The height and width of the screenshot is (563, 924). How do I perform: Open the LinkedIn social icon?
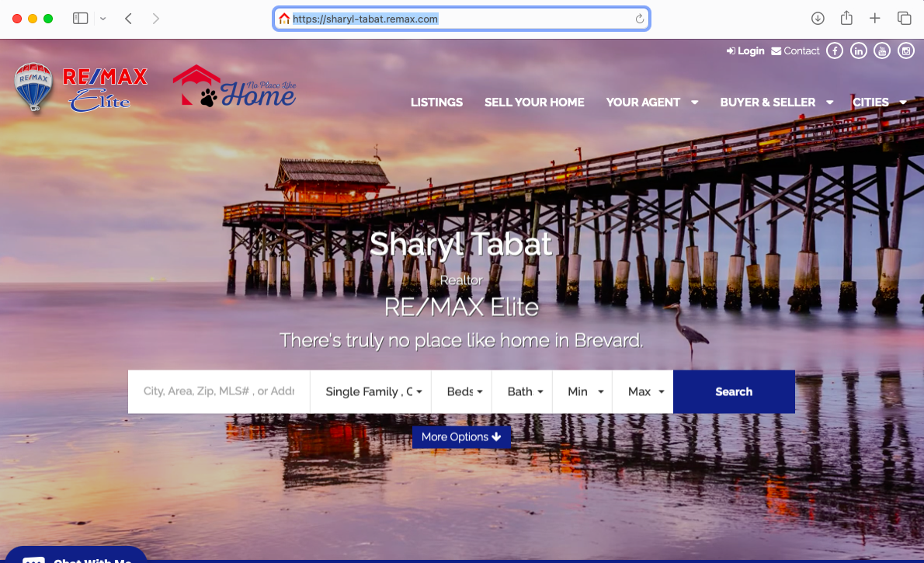pos(859,51)
